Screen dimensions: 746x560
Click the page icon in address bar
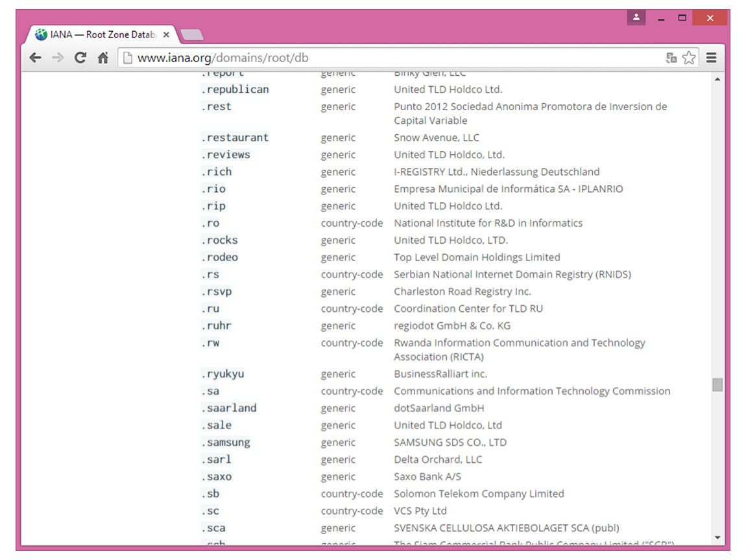point(127,58)
